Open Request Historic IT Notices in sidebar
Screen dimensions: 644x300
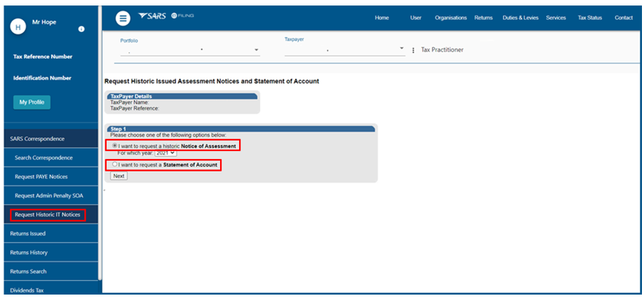click(x=48, y=215)
